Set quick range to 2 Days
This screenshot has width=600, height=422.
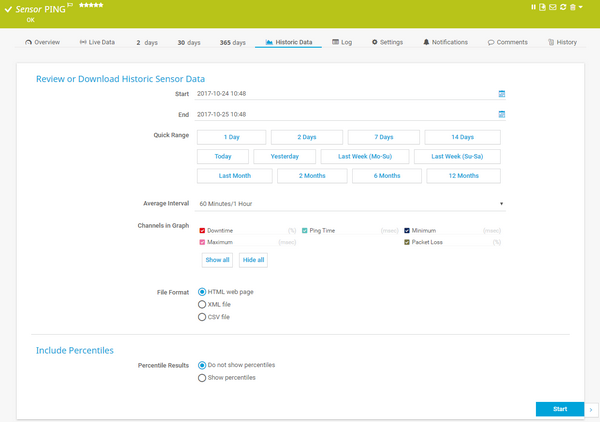click(307, 137)
